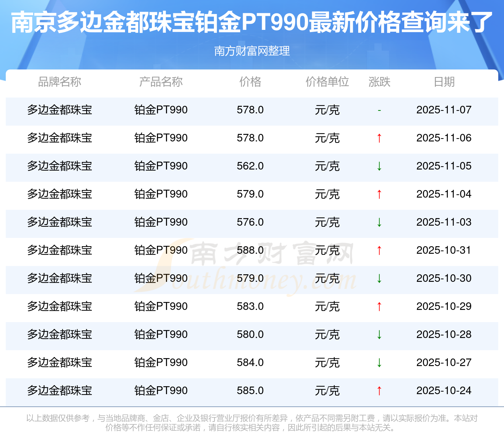The image size is (504, 433).
Task: Click the 涨跌 column header
Action: pos(379,82)
